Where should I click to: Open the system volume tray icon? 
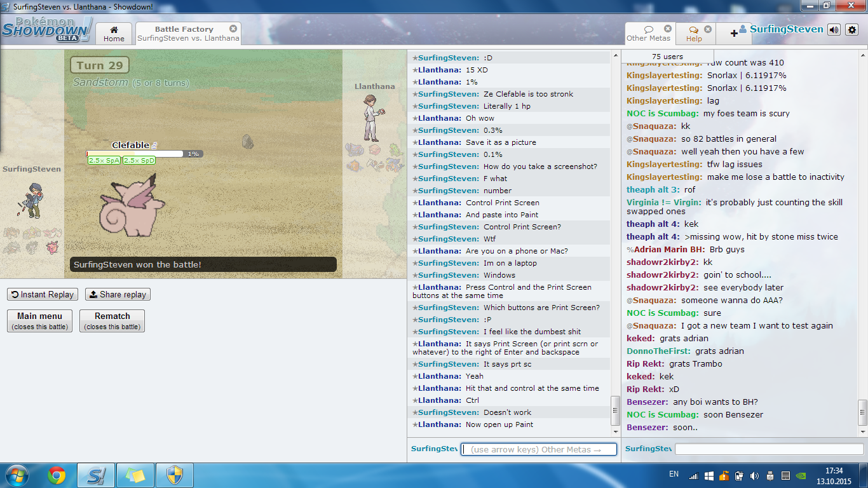(x=754, y=475)
